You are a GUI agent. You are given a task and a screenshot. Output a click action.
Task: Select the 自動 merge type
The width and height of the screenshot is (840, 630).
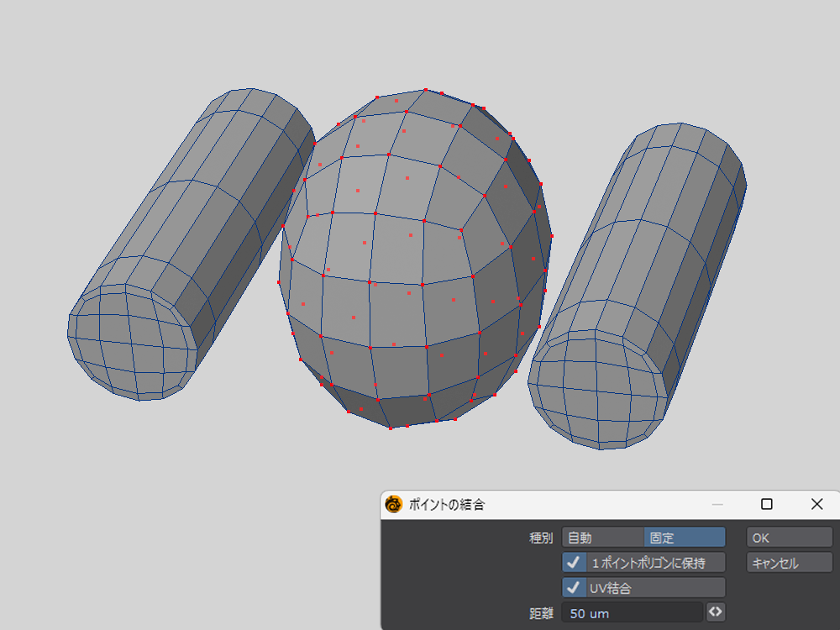coord(602,538)
